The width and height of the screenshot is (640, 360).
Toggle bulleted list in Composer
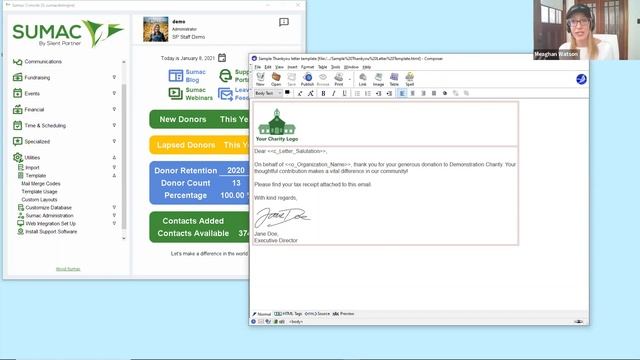pyautogui.click(x=357, y=93)
